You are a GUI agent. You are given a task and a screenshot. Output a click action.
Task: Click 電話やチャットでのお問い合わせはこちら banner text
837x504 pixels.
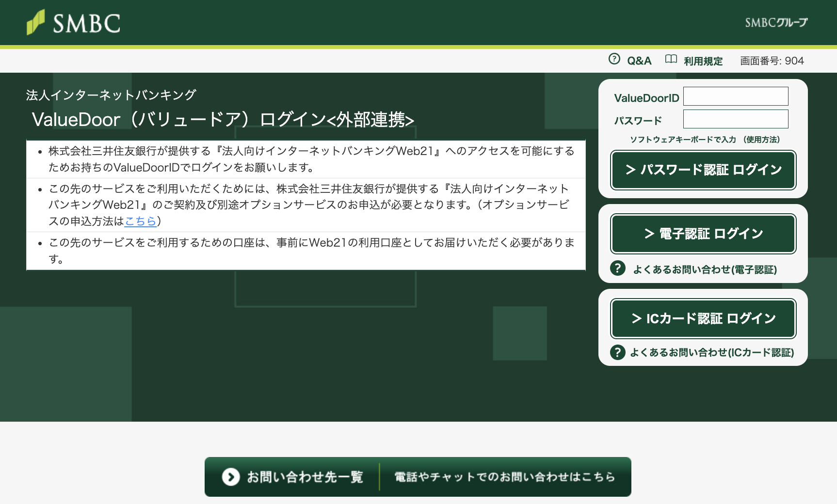(x=504, y=477)
